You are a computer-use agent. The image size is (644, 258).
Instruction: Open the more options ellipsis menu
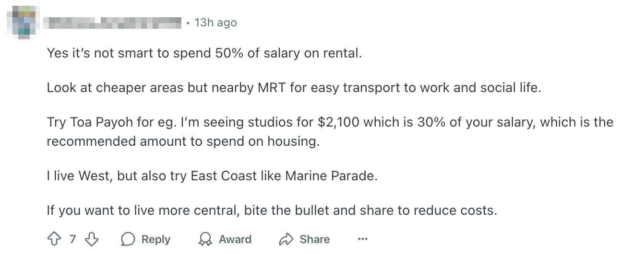(x=363, y=239)
